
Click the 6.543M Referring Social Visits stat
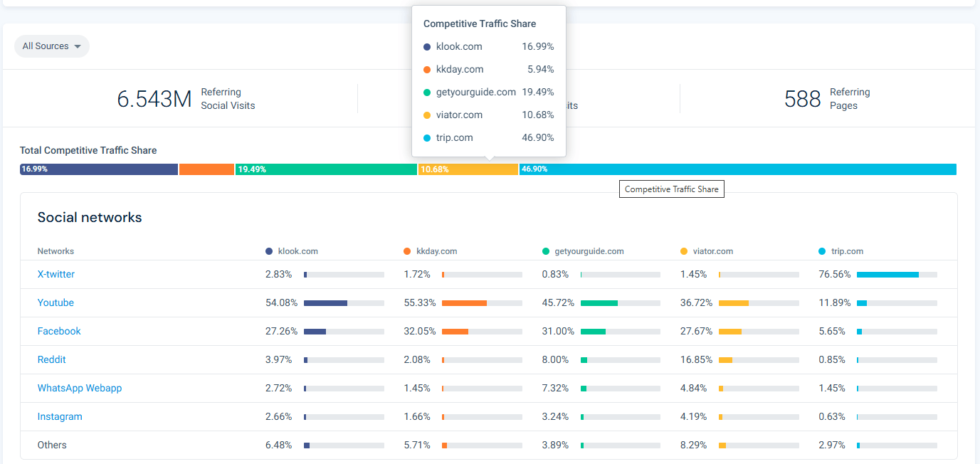click(186, 99)
